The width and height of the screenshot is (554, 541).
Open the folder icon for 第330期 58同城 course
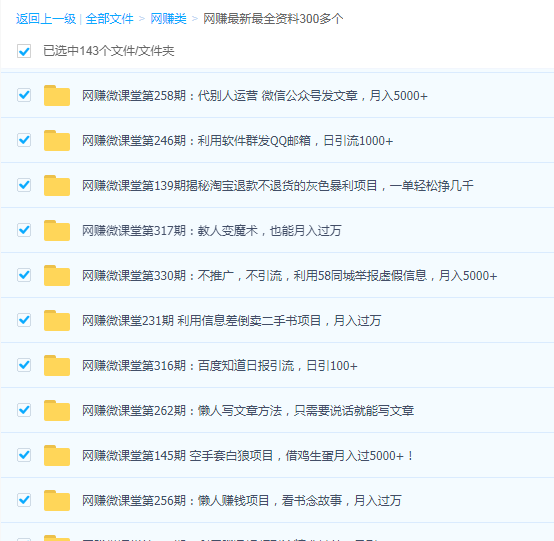(x=57, y=275)
